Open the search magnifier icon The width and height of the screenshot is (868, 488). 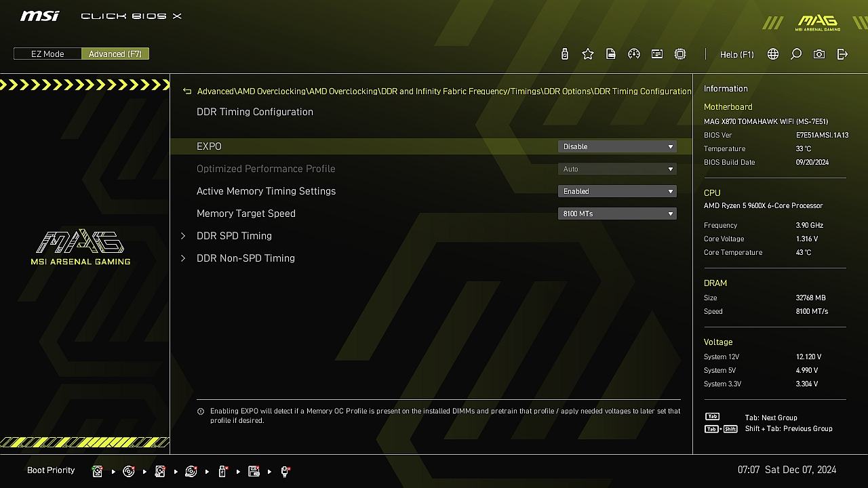(x=796, y=54)
